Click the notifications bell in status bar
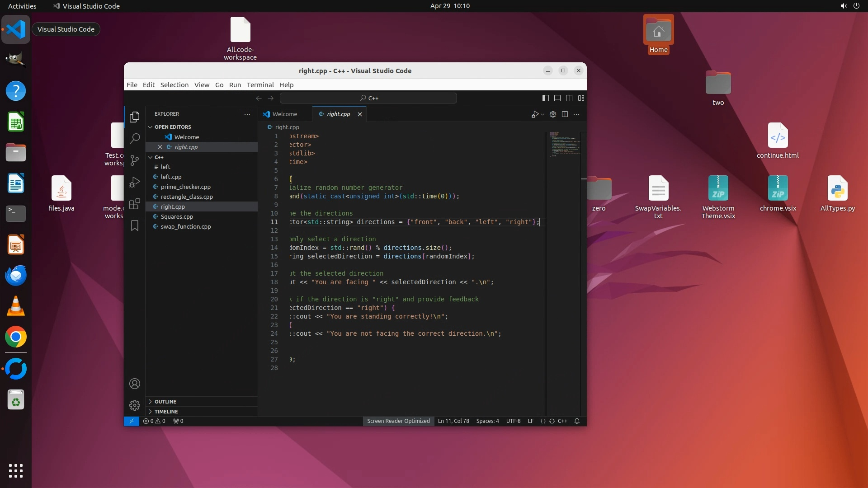The height and width of the screenshot is (488, 868). [577, 421]
